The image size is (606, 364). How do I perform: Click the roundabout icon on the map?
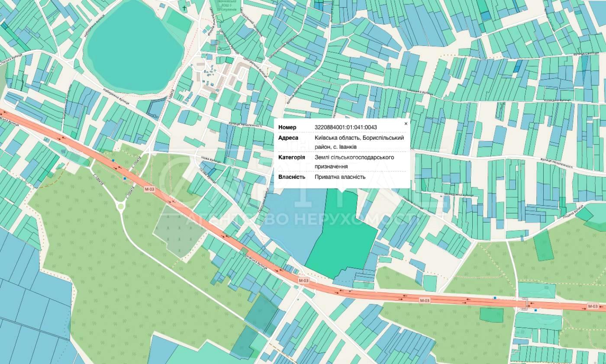click(x=120, y=207)
